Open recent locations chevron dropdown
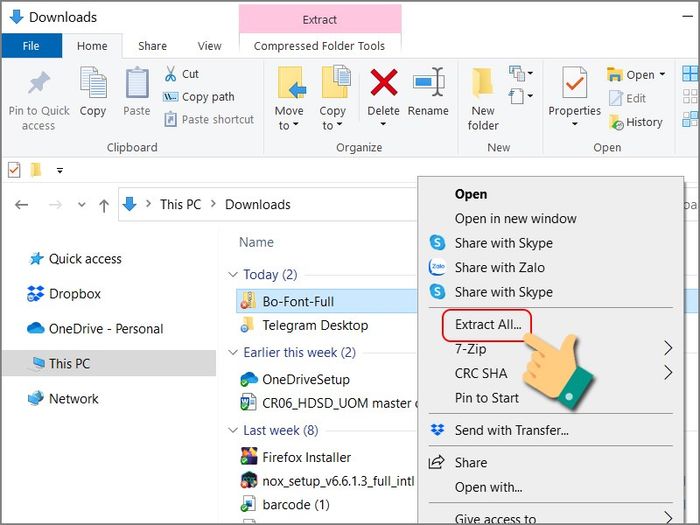The width and height of the screenshot is (700, 525). 81,205
